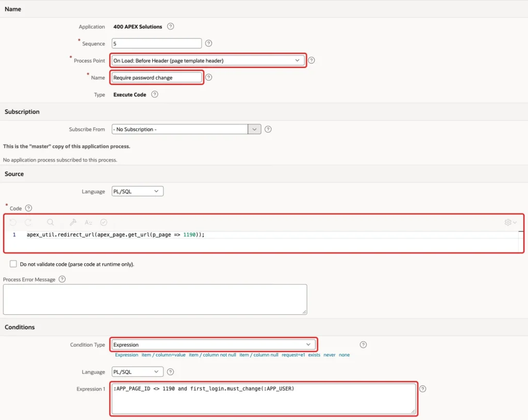Click Query Builder wrench icon in editor
Image resolution: width=528 pixels, height=420 pixels.
tap(73, 222)
